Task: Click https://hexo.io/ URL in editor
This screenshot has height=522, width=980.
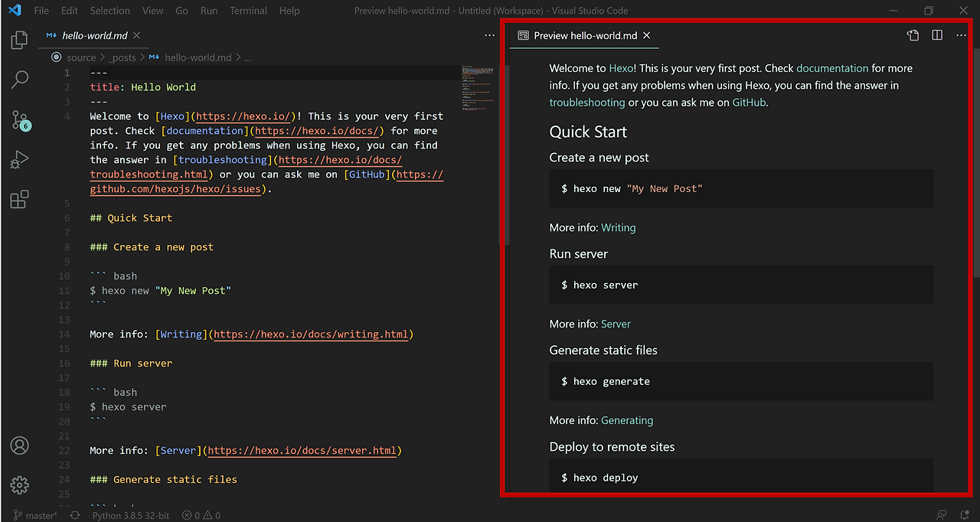Action: pos(243,116)
